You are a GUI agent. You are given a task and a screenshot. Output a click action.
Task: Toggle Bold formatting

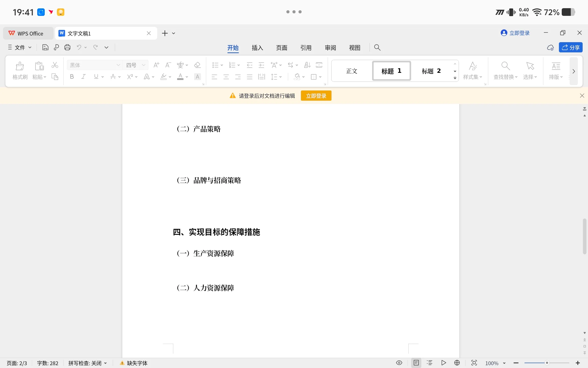click(72, 77)
